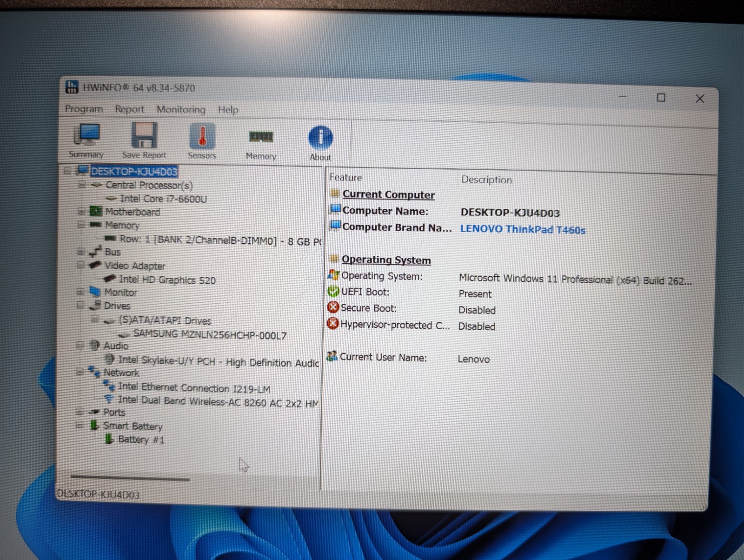Click the red X icon beside Hypervisor-protected
The image size is (744, 560).
click(332, 323)
